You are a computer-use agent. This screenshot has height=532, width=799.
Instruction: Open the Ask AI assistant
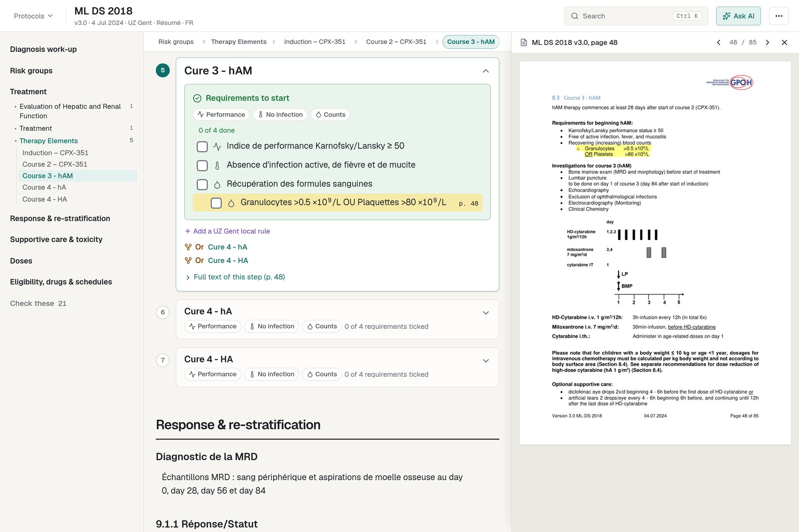tap(738, 16)
